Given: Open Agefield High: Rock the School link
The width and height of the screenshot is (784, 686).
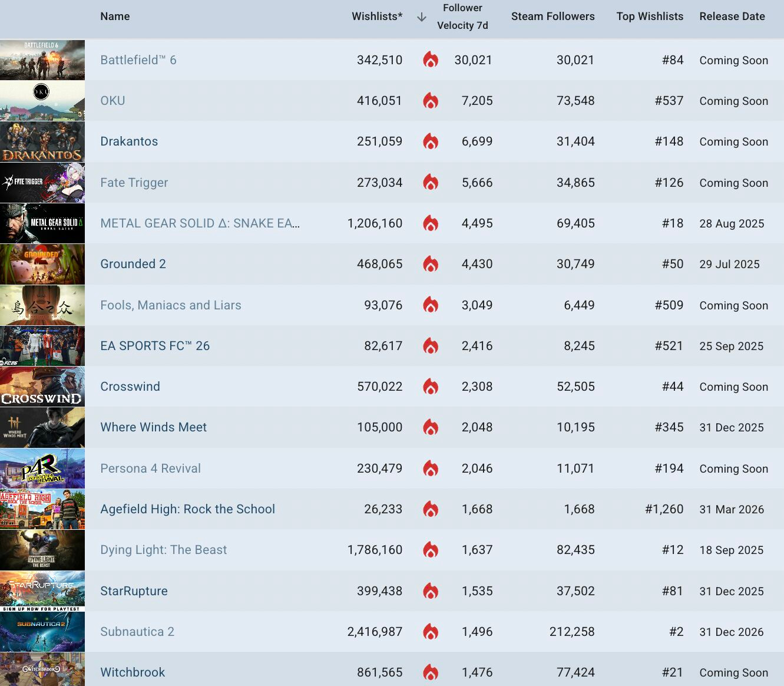Looking at the screenshot, I should point(188,509).
